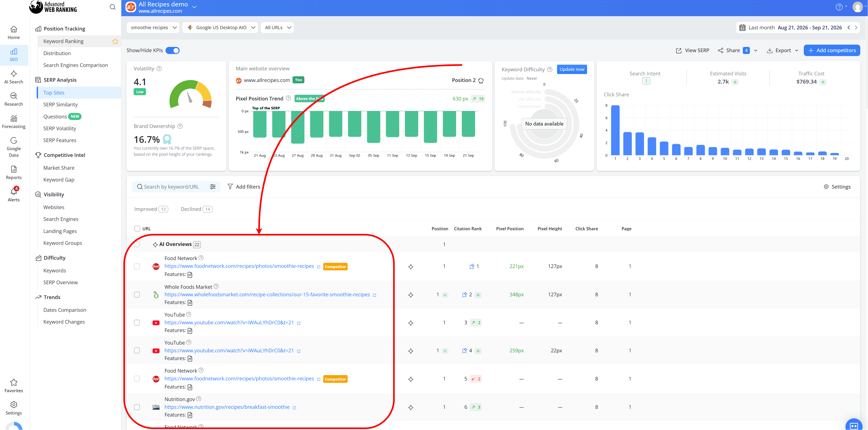Click the first bar in Click Share chart

[615, 130]
